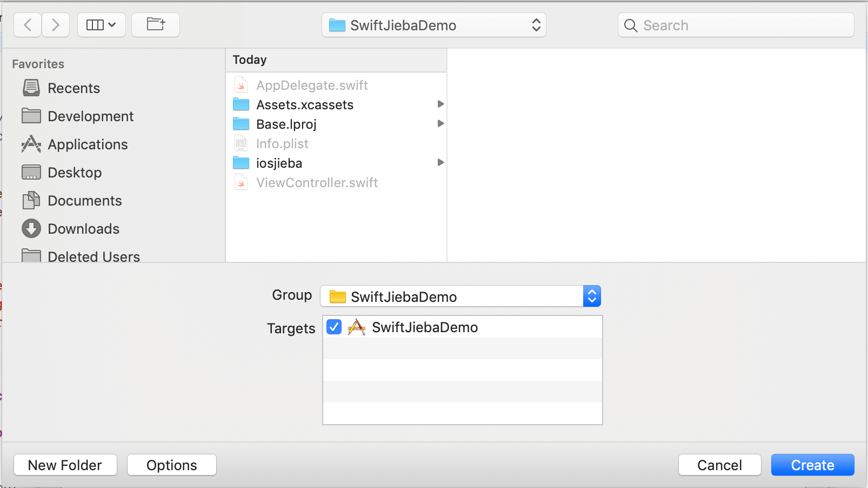Select the Development favorite
Image resolution: width=868 pixels, height=488 pixels.
90,116
